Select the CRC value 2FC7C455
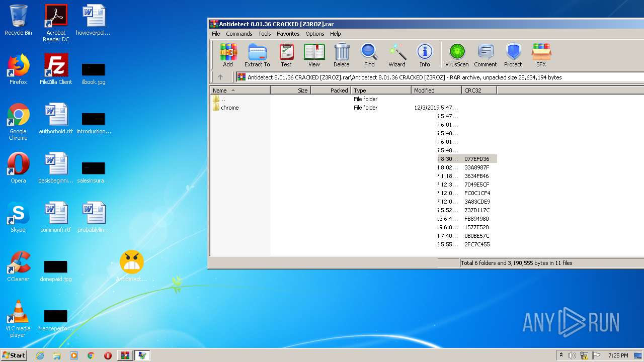Viewport: 644px width, 362px height. point(477,244)
